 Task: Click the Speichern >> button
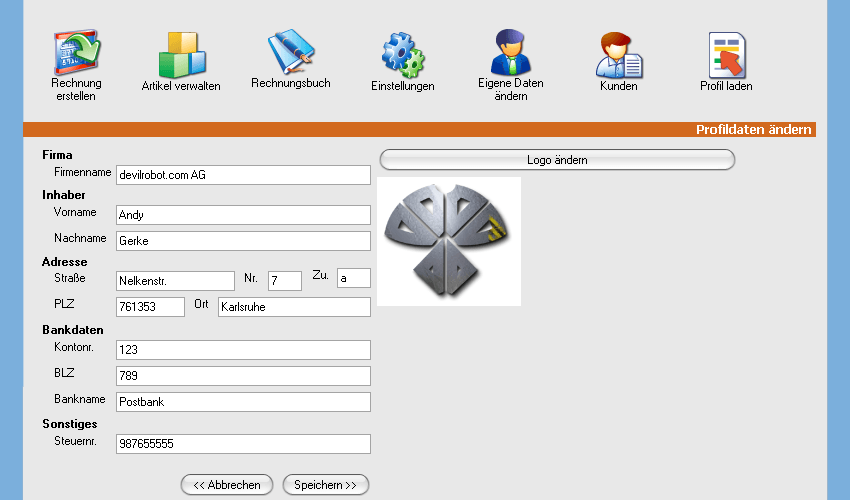tap(326, 485)
